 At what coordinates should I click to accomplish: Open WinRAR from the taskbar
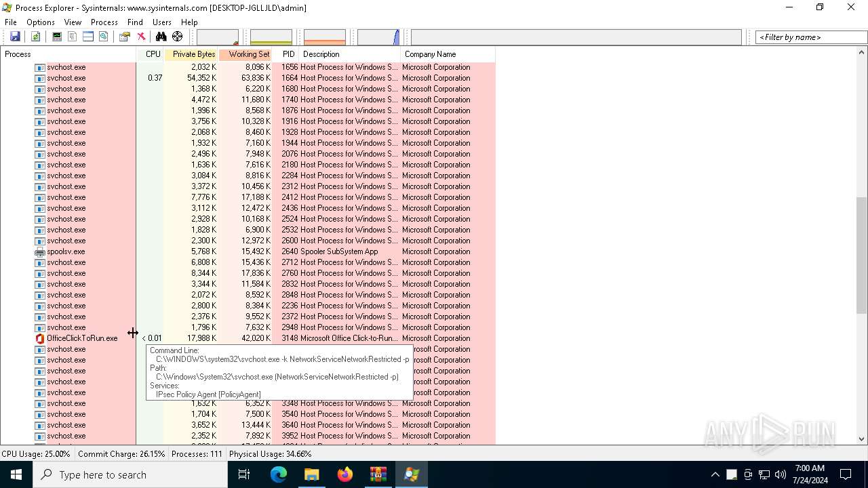(x=378, y=474)
